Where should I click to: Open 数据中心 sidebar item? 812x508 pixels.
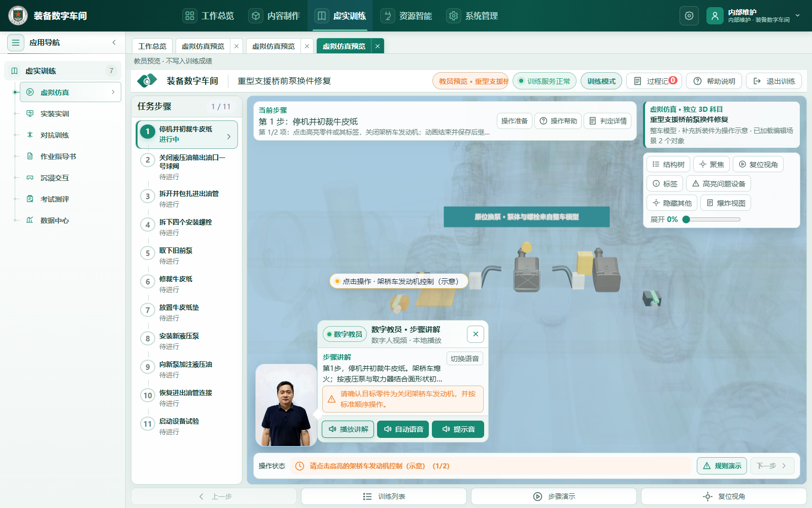point(55,220)
